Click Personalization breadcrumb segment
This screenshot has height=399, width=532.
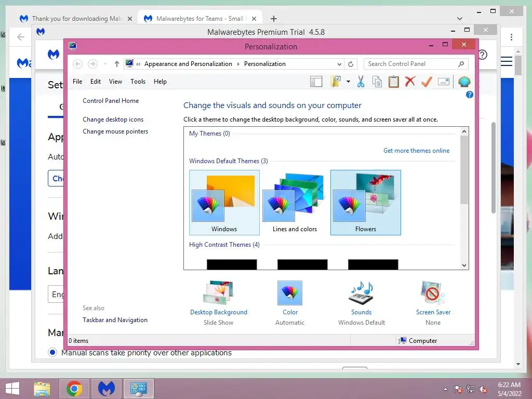(264, 64)
